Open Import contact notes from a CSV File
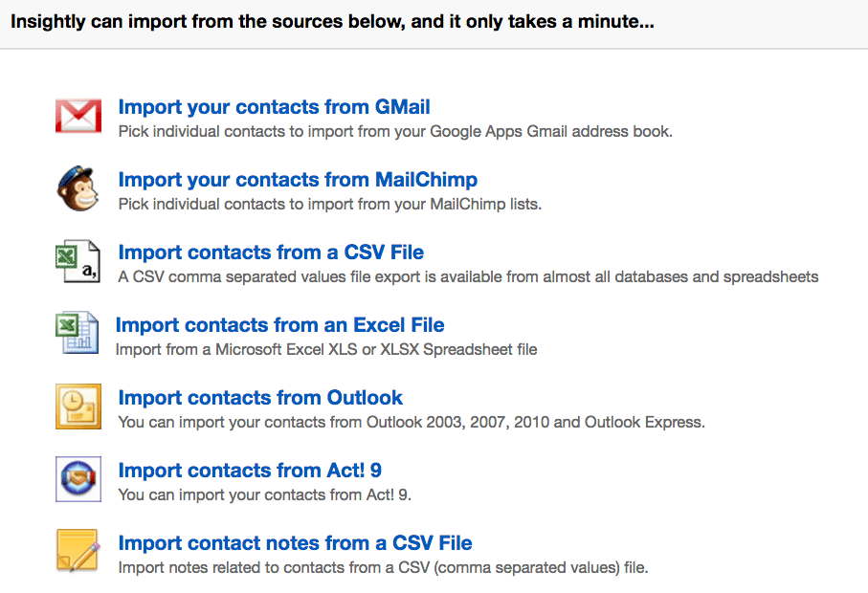Screen dimensions: 868x593 click(295, 543)
